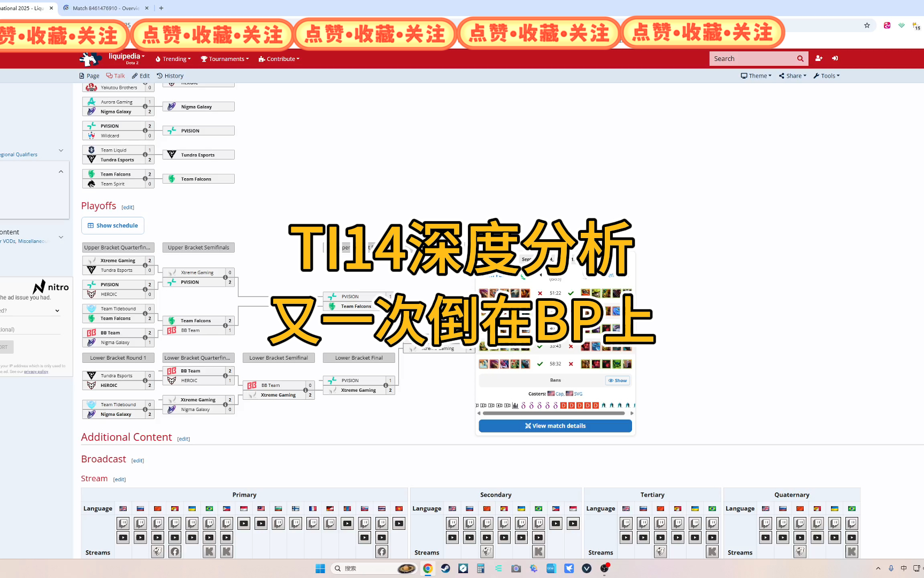This screenshot has height=578, width=924.
Task: Click first purple Stratz icon in popup
Action: 523,405
